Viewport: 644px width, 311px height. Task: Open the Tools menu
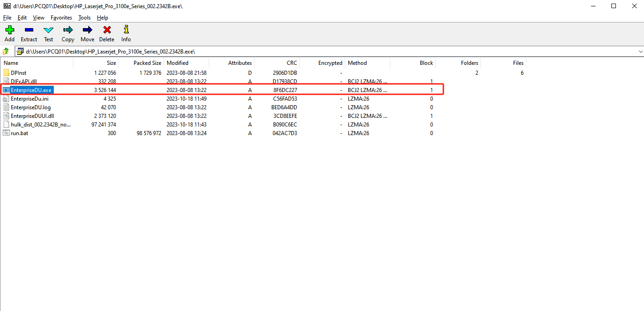tap(84, 18)
